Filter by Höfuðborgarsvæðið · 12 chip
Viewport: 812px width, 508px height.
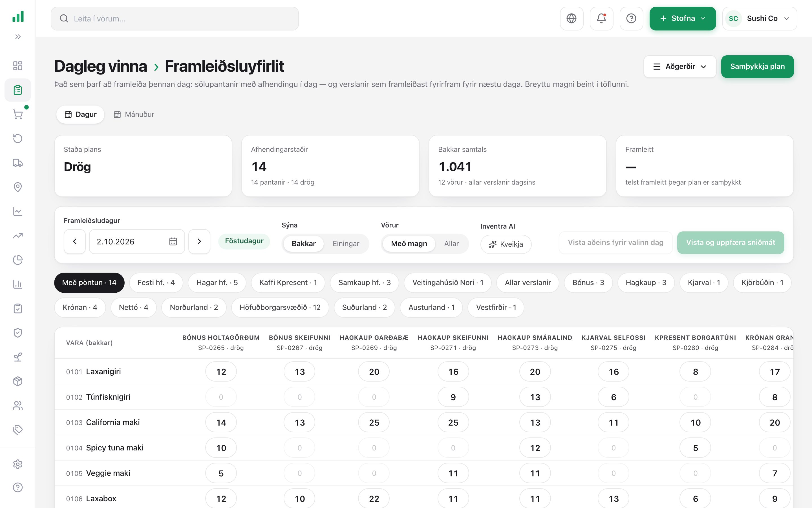pos(280,307)
